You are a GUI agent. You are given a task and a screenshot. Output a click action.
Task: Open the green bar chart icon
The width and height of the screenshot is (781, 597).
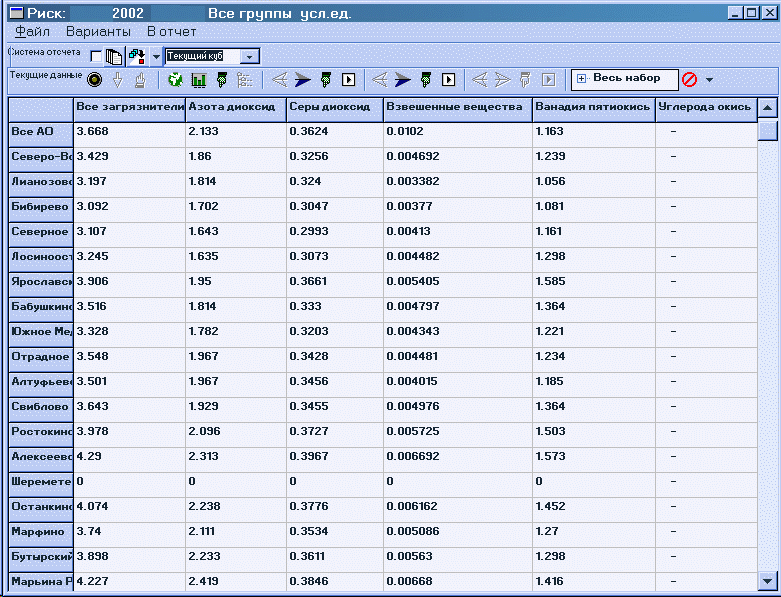pyautogui.click(x=199, y=80)
